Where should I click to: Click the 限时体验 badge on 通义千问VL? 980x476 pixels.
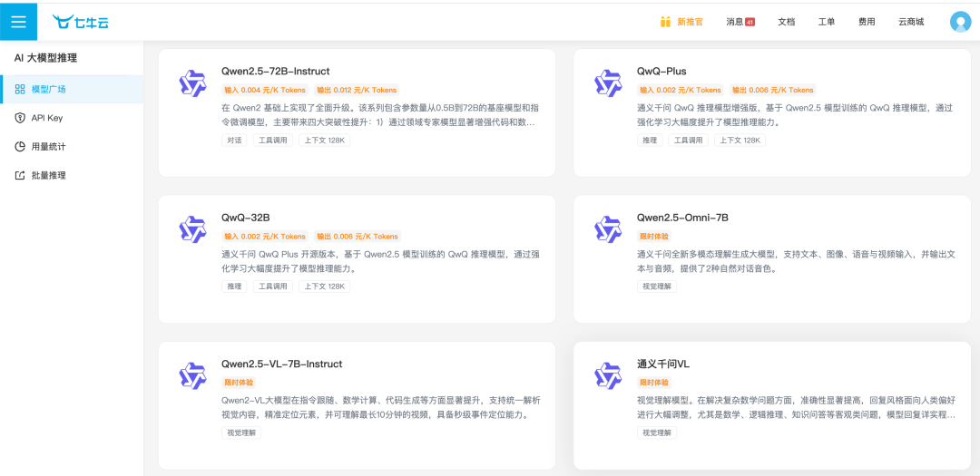(x=653, y=383)
